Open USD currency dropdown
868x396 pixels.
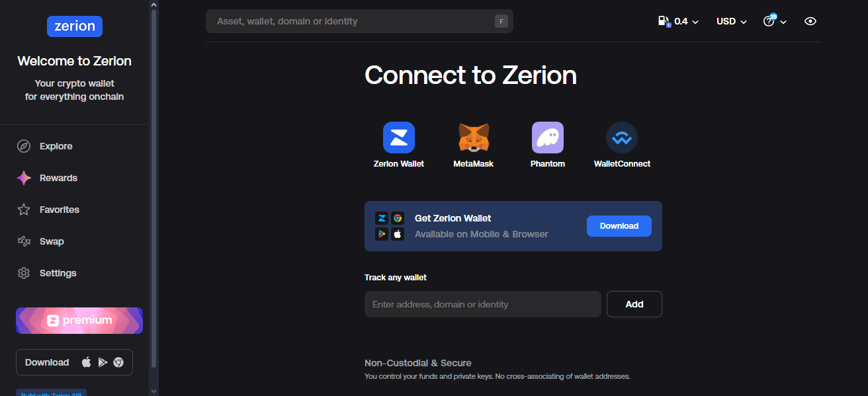point(732,21)
